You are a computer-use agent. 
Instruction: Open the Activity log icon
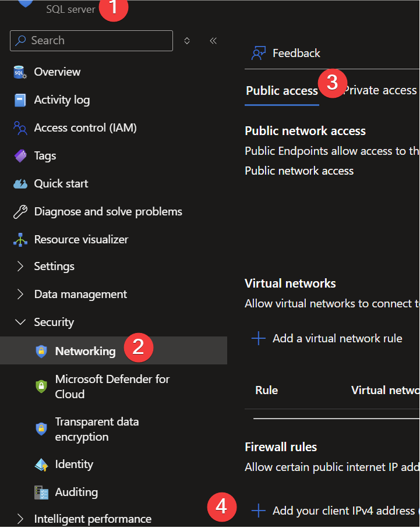click(x=20, y=100)
